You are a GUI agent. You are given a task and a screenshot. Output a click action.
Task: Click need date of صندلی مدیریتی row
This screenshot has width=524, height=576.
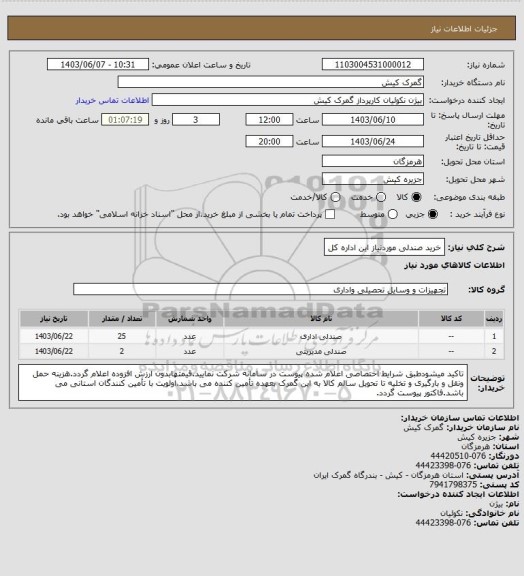click(x=54, y=351)
